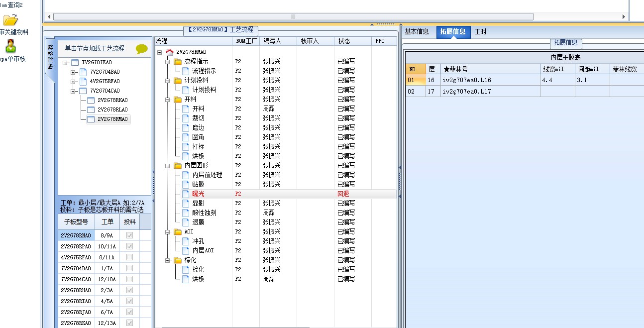The image size is (644, 328).
Task: Switch to the 拓展信息 tab
Action: pyautogui.click(x=453, y=32)
